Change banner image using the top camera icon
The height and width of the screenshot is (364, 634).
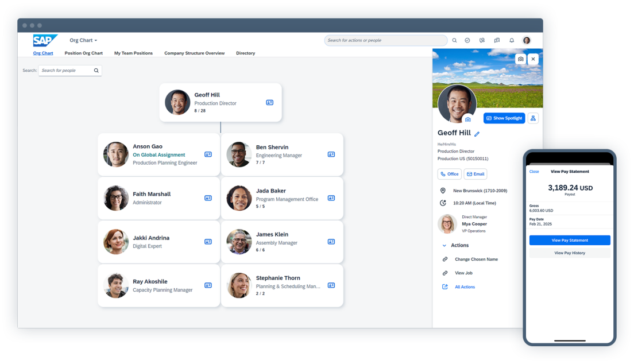point(520,59)
